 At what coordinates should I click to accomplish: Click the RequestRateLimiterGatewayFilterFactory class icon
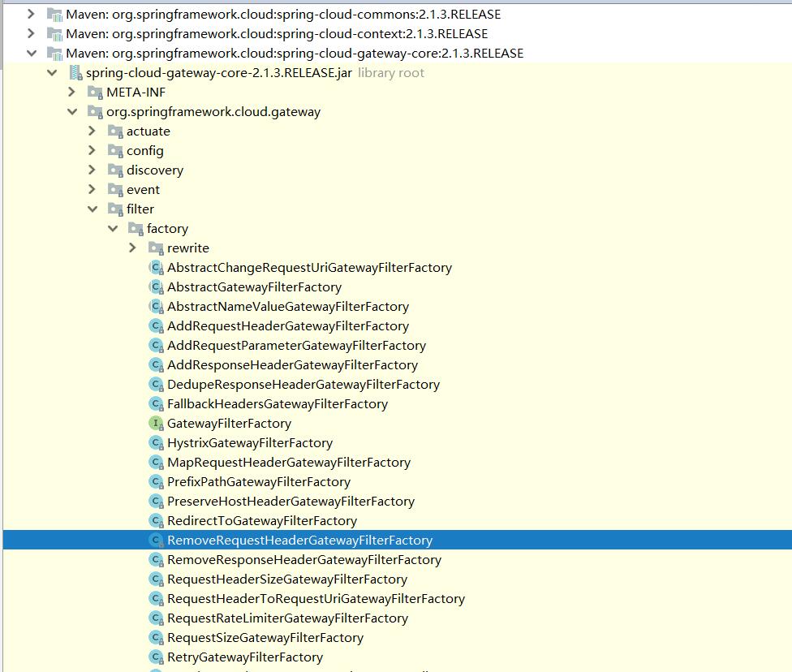(x=156, y=618)
